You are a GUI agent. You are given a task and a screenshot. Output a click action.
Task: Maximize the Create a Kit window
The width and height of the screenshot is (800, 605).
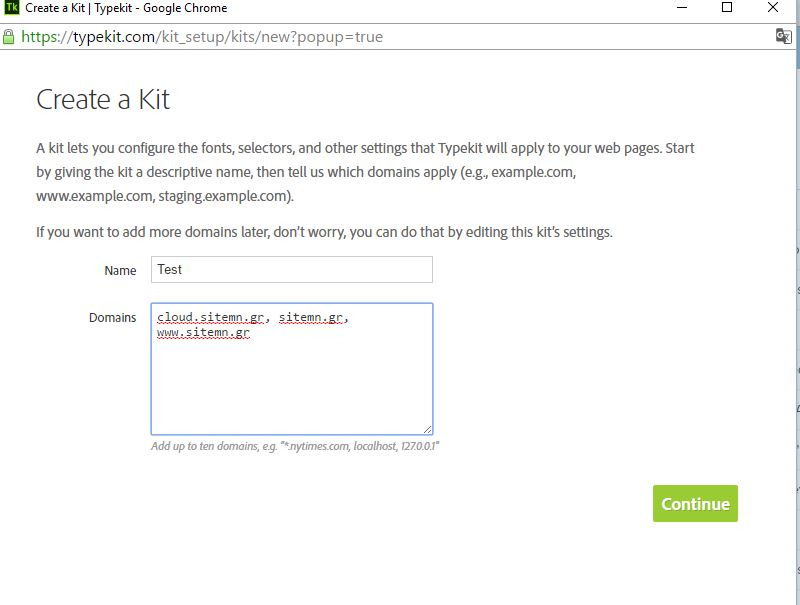point(727,7)
